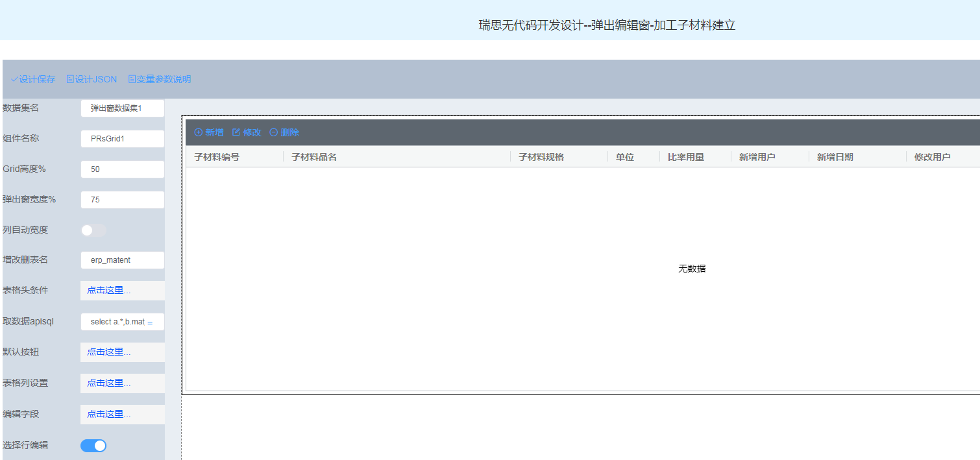Click the 比率用量 column header

(686, 157)
